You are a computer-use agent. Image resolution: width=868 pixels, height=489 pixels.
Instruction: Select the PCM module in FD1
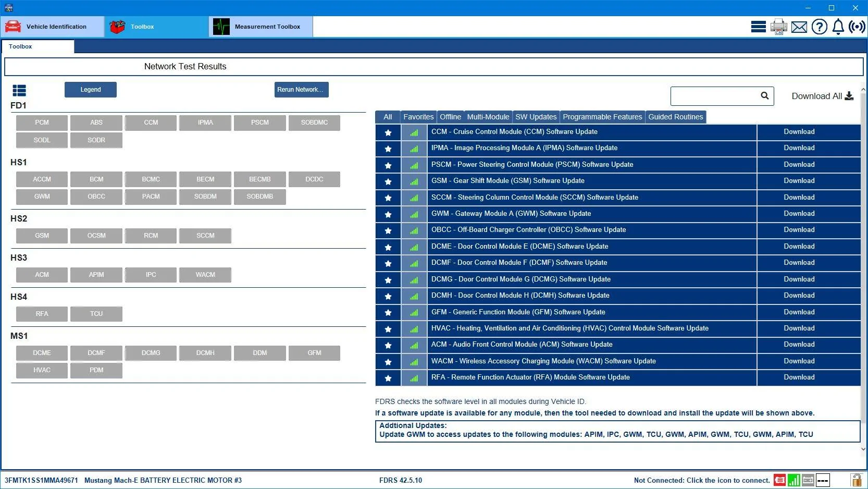coord(42,123)
